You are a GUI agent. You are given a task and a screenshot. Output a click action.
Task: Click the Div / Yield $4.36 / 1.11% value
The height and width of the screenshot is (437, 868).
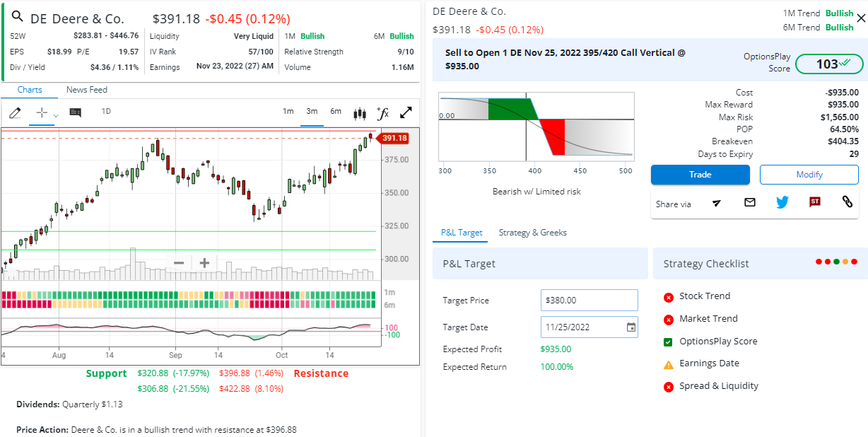pyautogui.click(x=115, y=67)
